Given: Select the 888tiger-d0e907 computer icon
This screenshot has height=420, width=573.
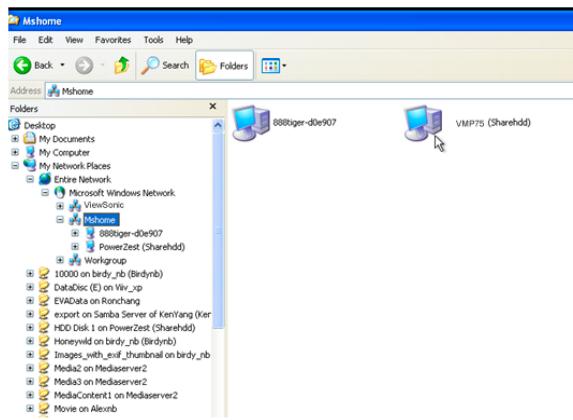Looking at the screenshot, I should 251,123.
